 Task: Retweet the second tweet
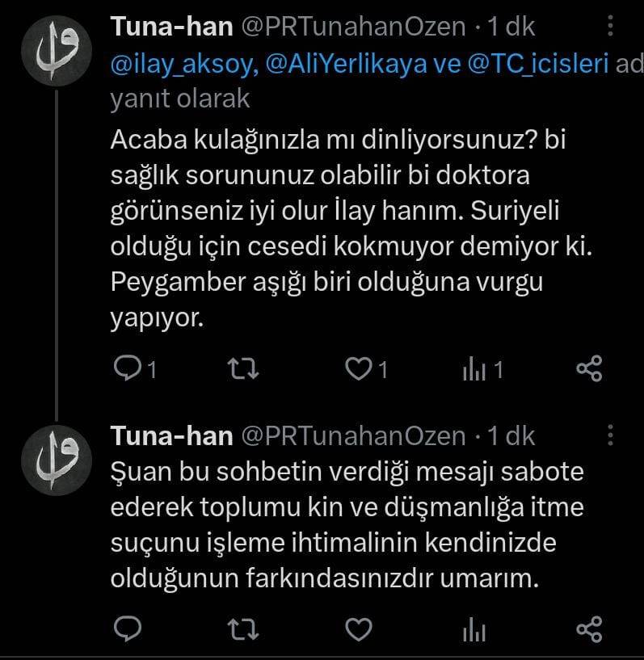(x=243, y=628)
